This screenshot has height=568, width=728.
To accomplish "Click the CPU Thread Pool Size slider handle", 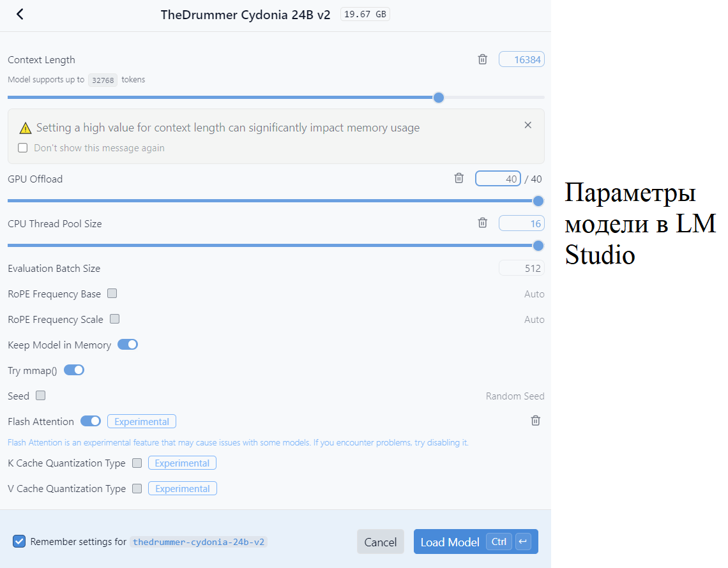I will point(538,246).
